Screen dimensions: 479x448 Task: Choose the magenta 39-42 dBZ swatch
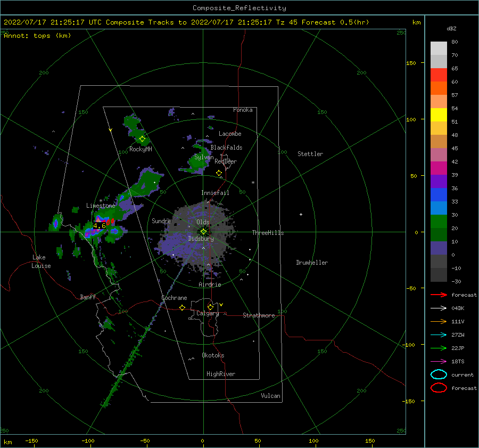(439, 168)
